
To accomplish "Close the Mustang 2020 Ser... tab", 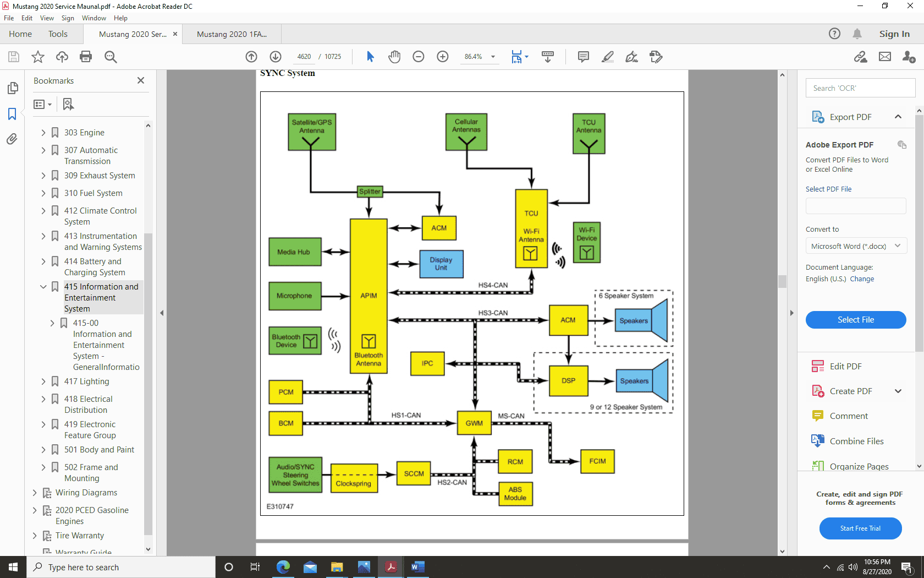I will click(175, 34).
